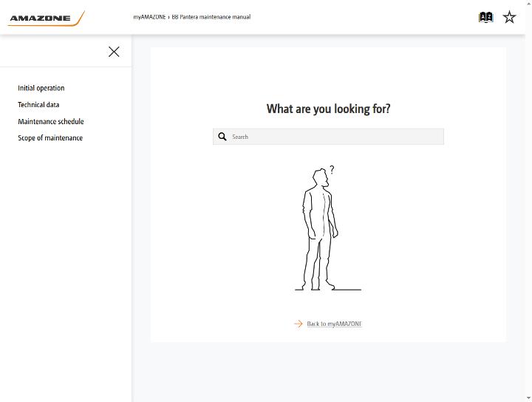Screen dimensions: 532x402
Task: Select Maintenance schedule in sidebar
Action: (50, 121)
